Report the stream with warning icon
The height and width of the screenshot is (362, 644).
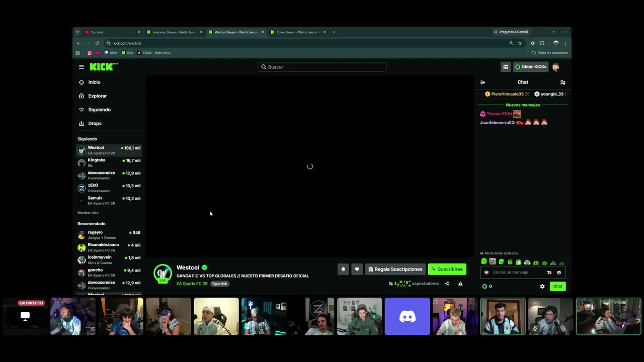click(460, 284)
